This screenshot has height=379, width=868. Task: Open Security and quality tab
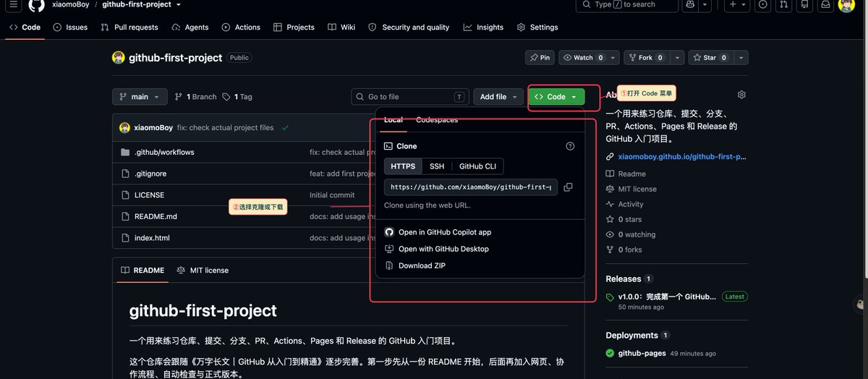click(x=409, y=27)
